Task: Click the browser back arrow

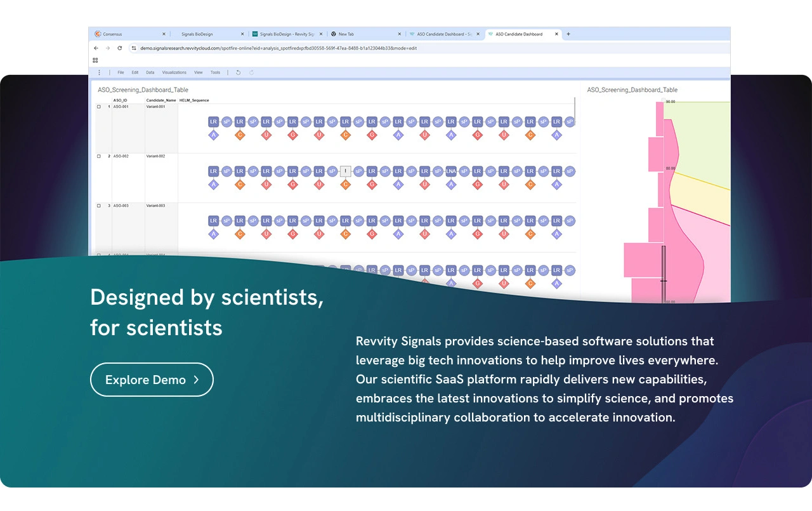Action: pyautogui.click(x=96, y=48)
